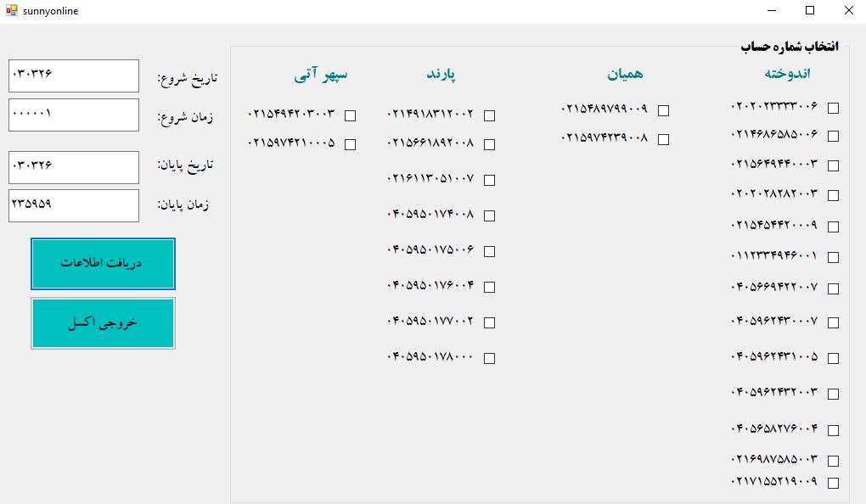Focus the زمان شروع input field

[74, 115]
